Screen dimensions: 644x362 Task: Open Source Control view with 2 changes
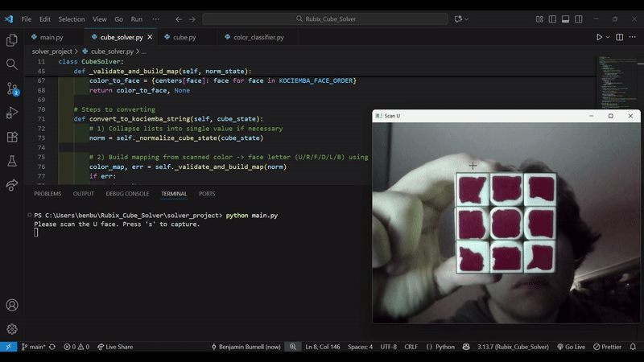click(12, 88)
